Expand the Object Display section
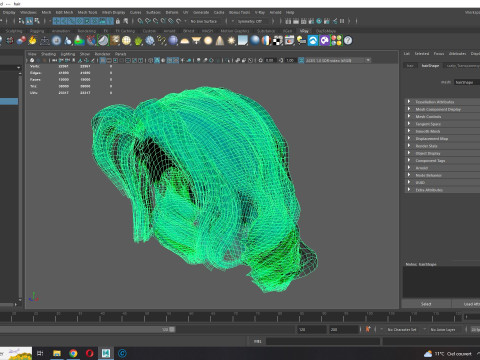 coord(442,153)
